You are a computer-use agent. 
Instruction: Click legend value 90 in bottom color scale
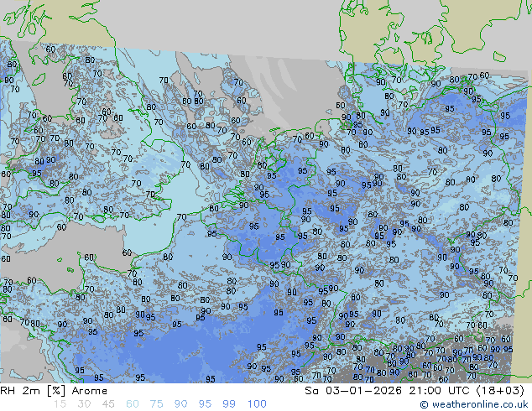[x=181, y=404]
